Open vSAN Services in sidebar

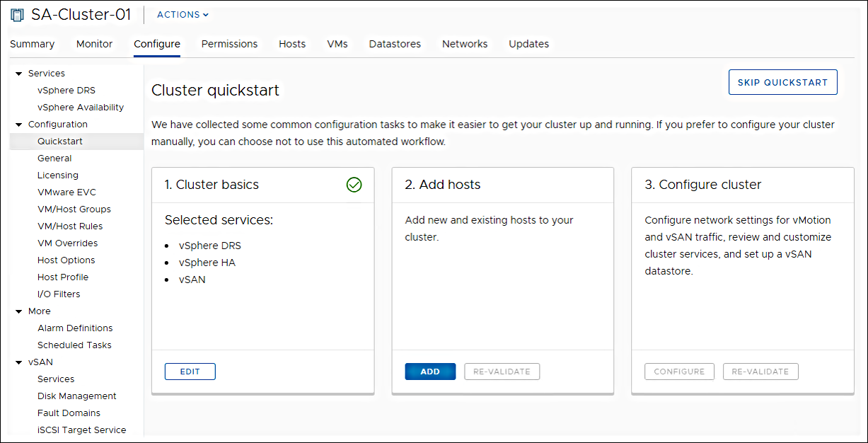[x=56, y=379]
